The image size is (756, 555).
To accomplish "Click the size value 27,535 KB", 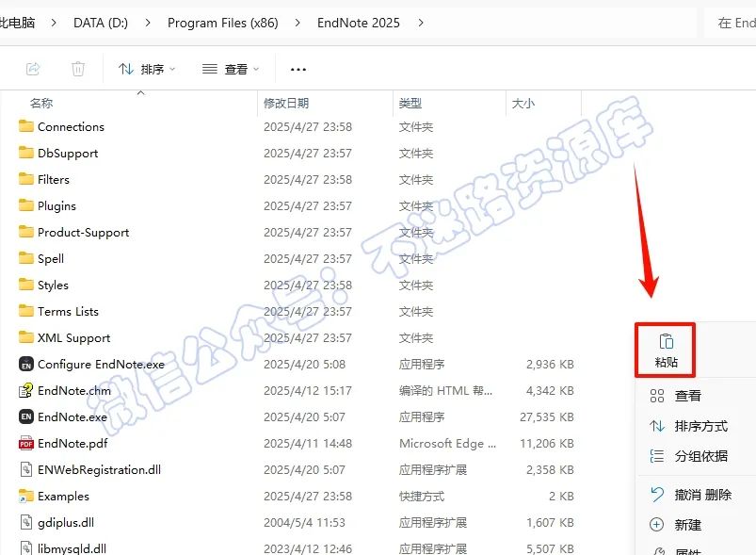I will (547, 416).
